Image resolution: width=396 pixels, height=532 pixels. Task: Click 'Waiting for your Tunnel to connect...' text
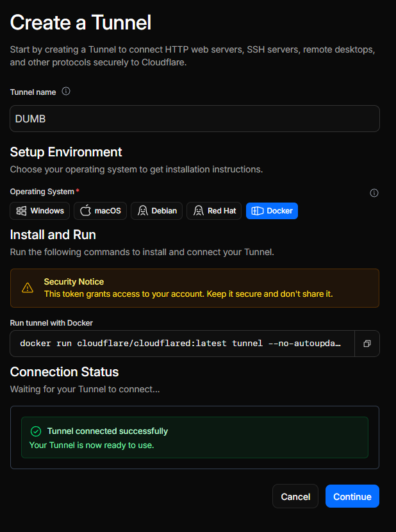pyautogui.click(x=85, y=389)
